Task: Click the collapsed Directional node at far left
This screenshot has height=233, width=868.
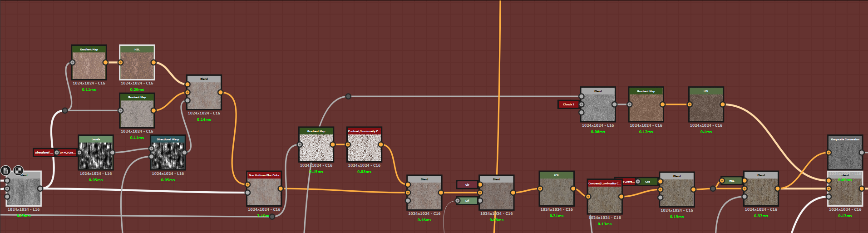Action: (43, 153)
